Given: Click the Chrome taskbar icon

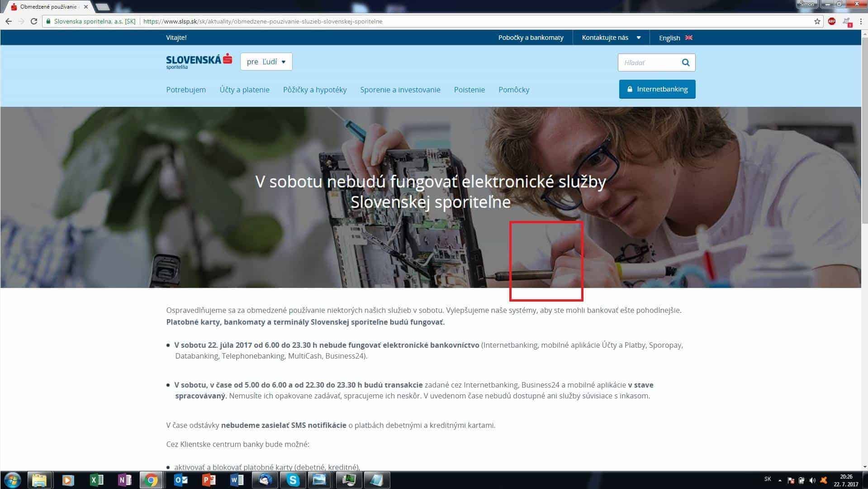Looking at the screenshot, I should point(152,480).
